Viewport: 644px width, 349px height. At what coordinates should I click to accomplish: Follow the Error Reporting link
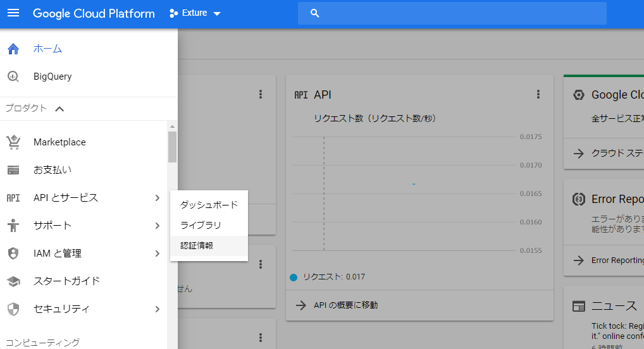pyautogui.click(x=617, y=260)
